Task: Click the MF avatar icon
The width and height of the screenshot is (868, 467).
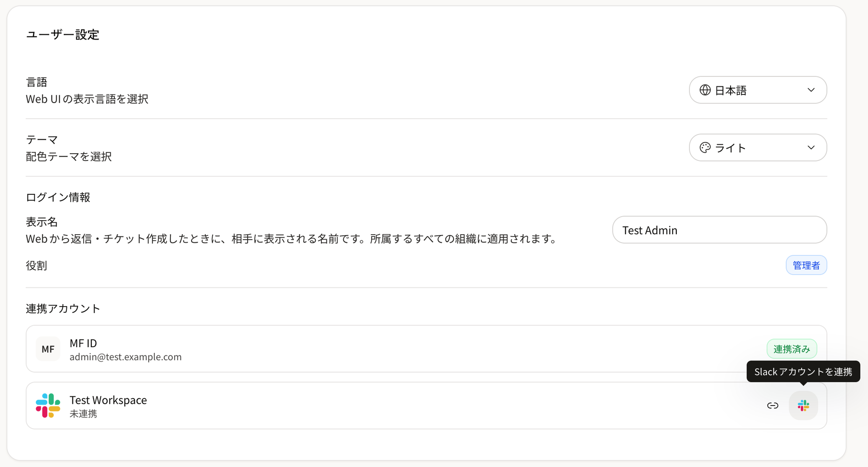Action: pyautogui.click(x=48, y=349)
